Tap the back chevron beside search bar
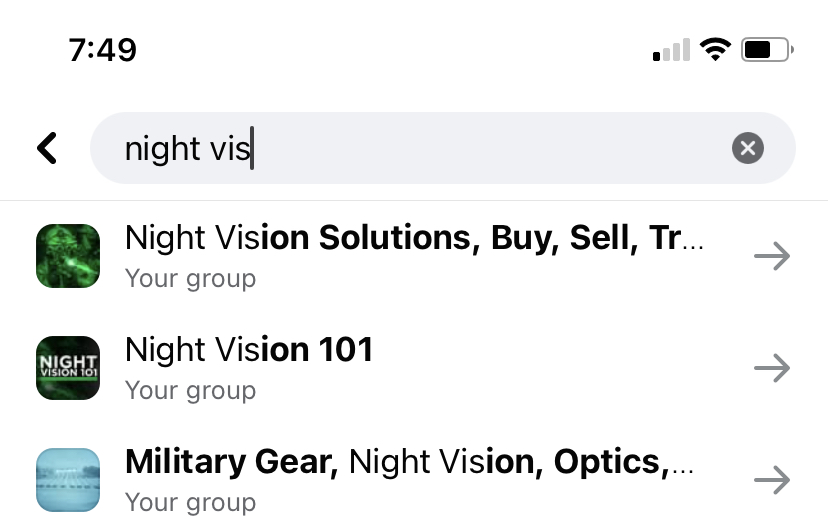Viewport: 828px width, 529px height. 47,148
